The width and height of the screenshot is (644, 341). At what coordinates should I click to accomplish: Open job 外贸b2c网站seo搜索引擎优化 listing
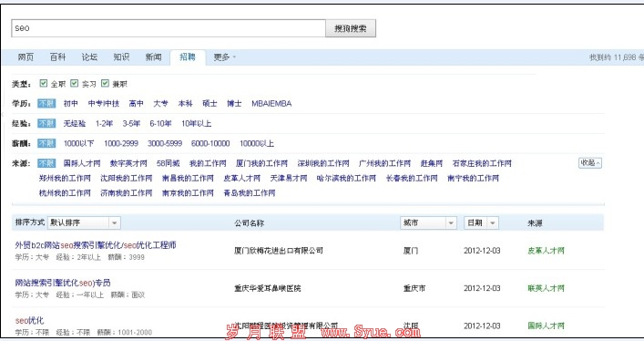[96, 245]
